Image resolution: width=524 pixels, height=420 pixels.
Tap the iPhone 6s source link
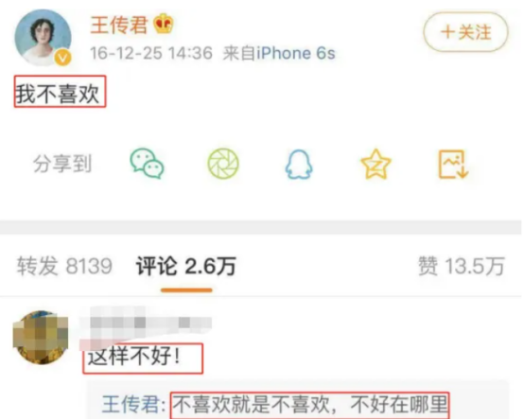(295, 53)
